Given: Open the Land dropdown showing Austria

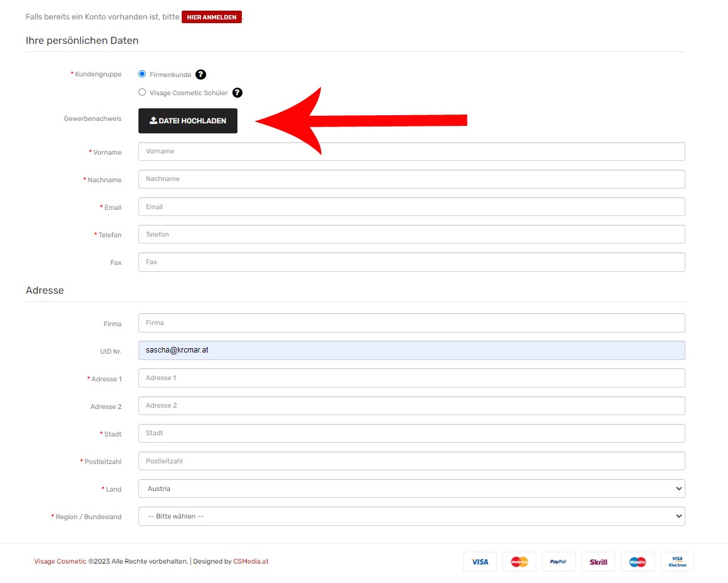Looking at the screenshot, I should point(411,488).
